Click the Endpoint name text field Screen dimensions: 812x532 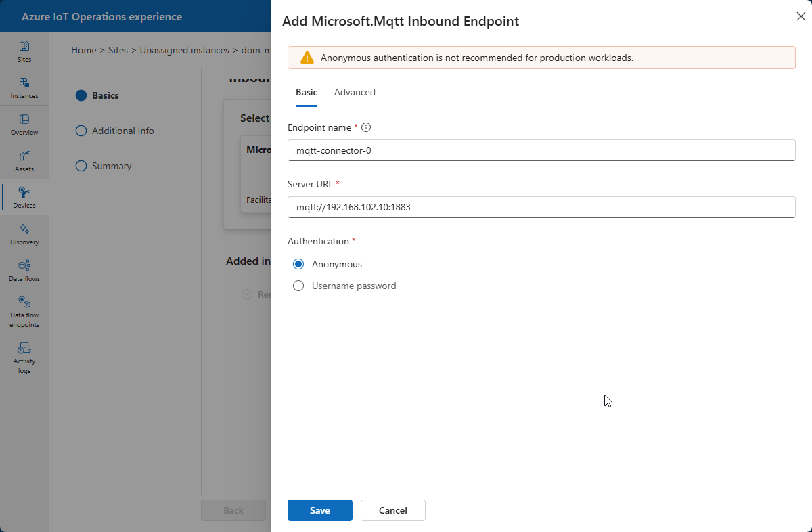point(541,150)
